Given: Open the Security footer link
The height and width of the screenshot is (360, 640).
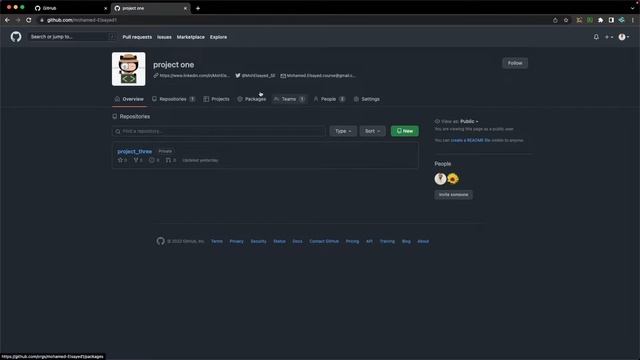Looking at the screenshot, I should [258, 242].
